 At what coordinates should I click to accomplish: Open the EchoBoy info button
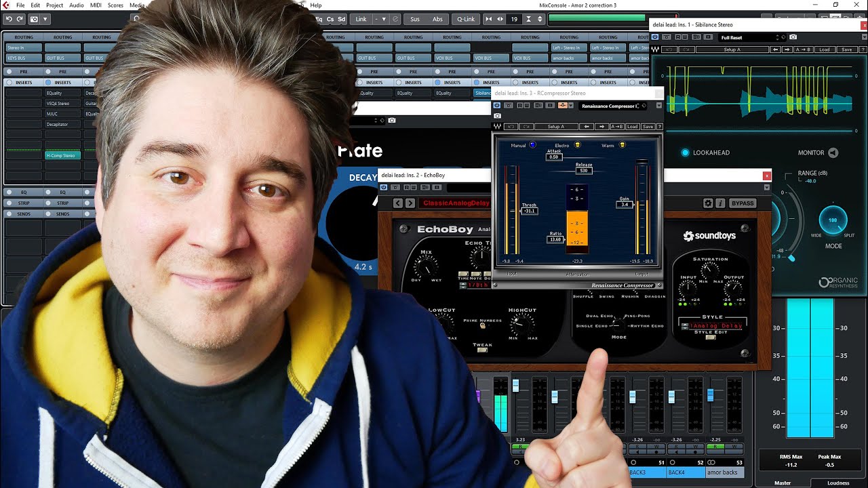point(720,203)
